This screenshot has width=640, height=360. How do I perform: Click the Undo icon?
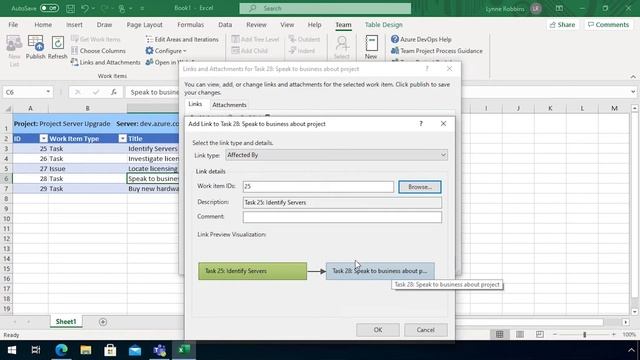(84, 8)
